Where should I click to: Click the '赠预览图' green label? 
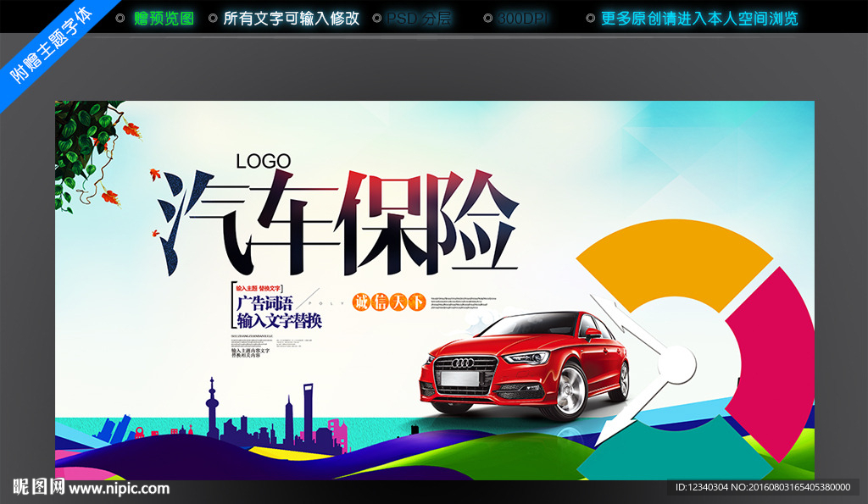tap(164, 19)
